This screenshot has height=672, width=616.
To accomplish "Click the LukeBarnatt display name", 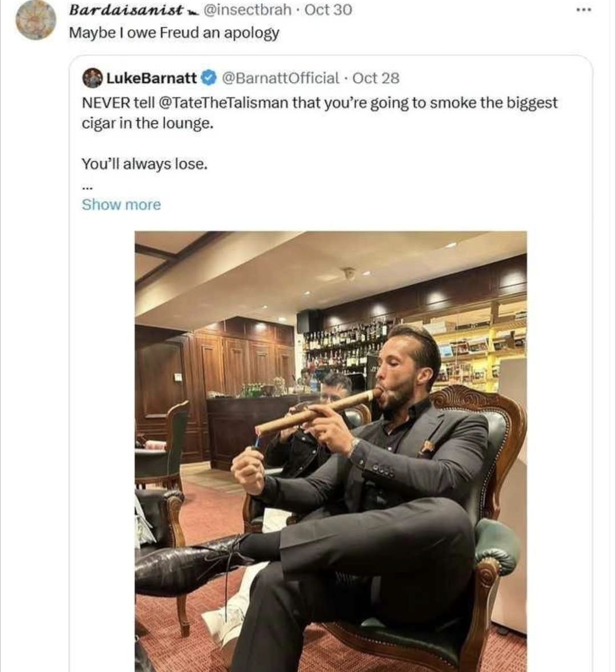I will point(151,78).
